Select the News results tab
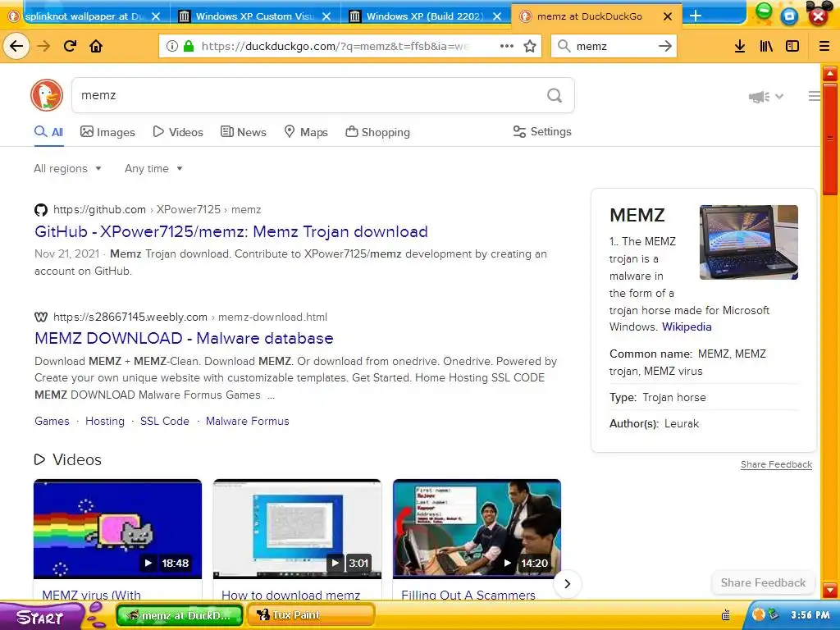The image size is (840, 630). tap(244, 132)
